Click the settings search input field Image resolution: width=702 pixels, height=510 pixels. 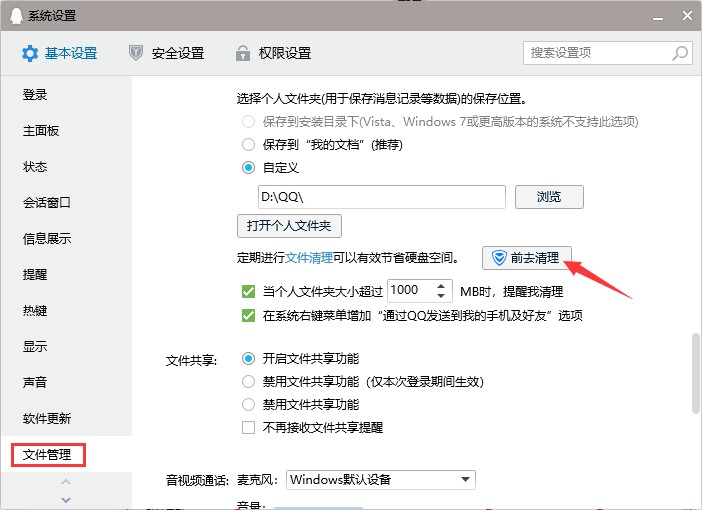[x=596, y=52]
